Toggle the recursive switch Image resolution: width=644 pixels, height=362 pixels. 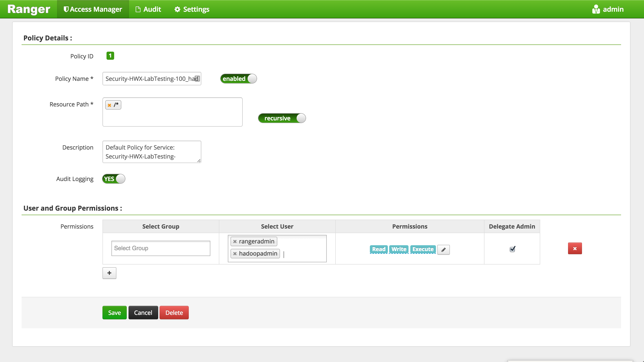click(282, 118)
